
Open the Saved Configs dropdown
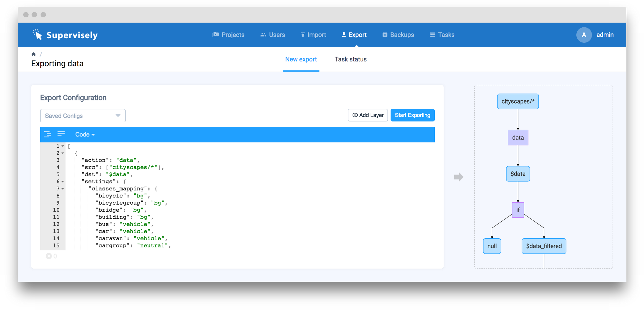tap(83, 116)
